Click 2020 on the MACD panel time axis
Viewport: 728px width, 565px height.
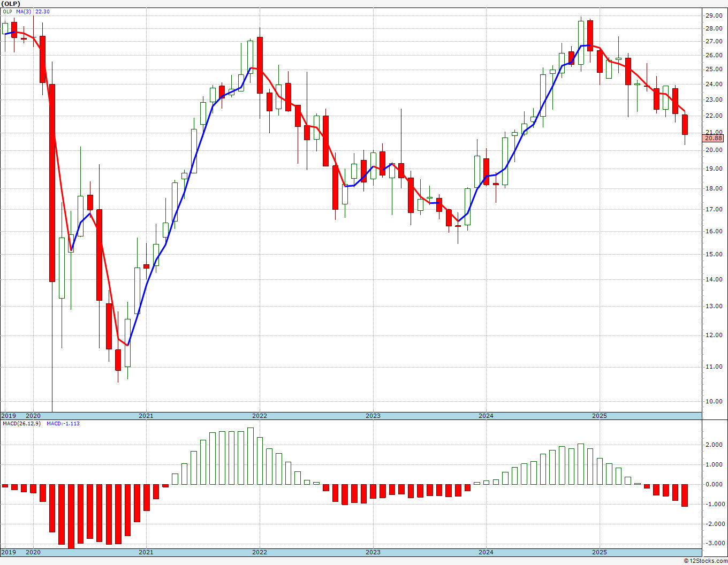click(x=33, y=552)
